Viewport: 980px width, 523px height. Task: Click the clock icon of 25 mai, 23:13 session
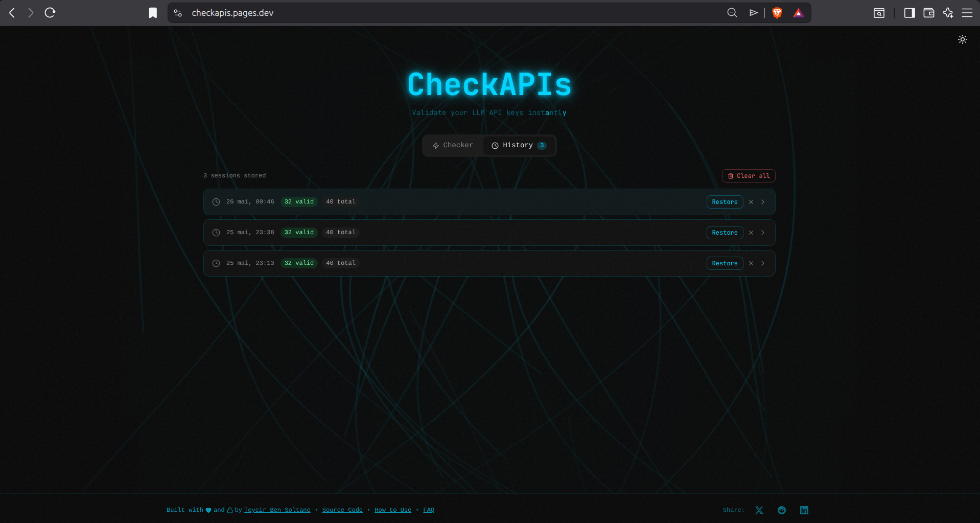coord(216,263)
